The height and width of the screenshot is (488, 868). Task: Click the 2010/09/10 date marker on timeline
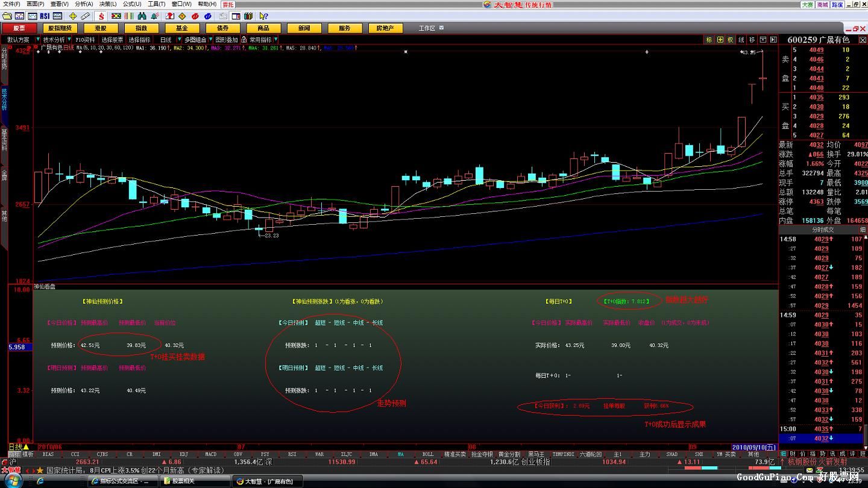click(x=755, y=446)
